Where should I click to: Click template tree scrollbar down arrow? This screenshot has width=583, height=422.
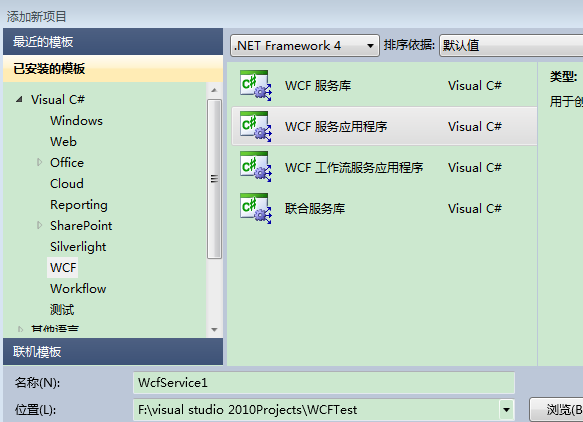214,330
